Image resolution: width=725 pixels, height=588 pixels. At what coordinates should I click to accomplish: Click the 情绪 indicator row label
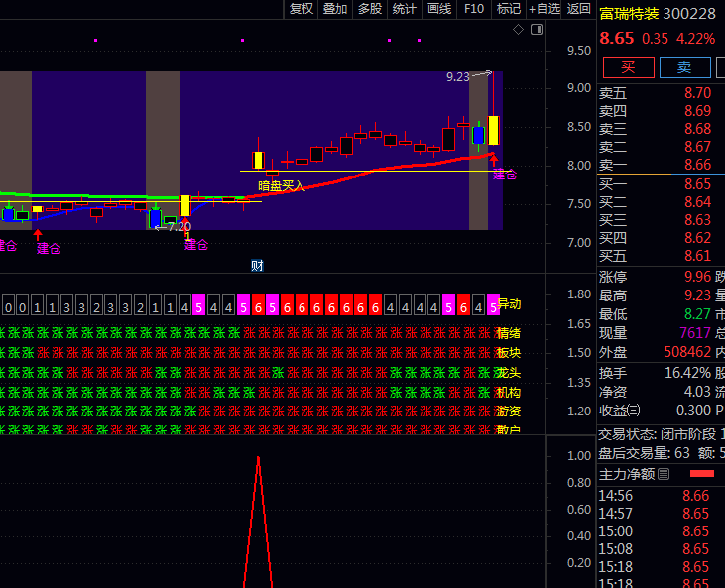click(509, 333)
